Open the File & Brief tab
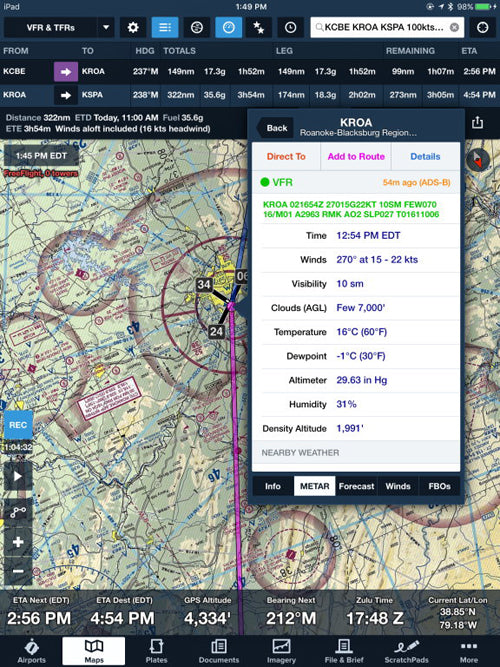Image resolution: width=500 pixels, height=667 pixels. pyautogui.click(x=343, y=651)
